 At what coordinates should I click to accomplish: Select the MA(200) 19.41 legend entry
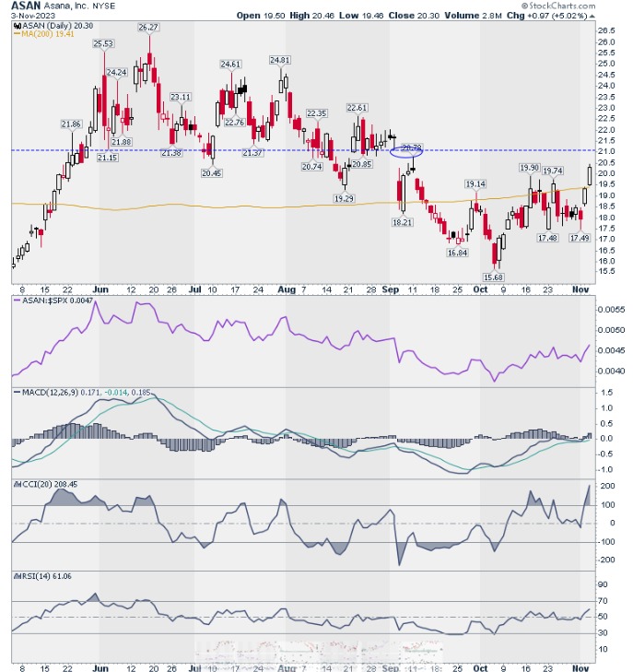48,34
